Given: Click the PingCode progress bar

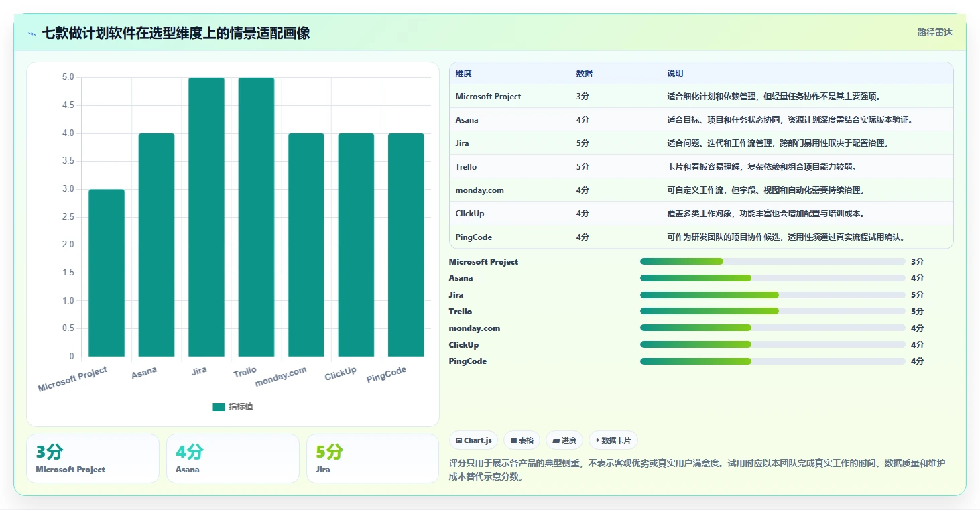Looking at the screenshot, I should (x=773, y=361).
